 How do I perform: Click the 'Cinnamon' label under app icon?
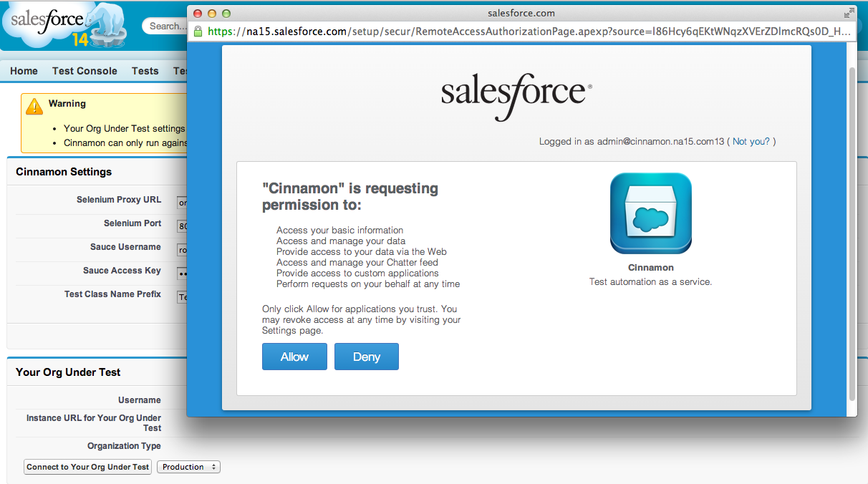coord(651,268)
